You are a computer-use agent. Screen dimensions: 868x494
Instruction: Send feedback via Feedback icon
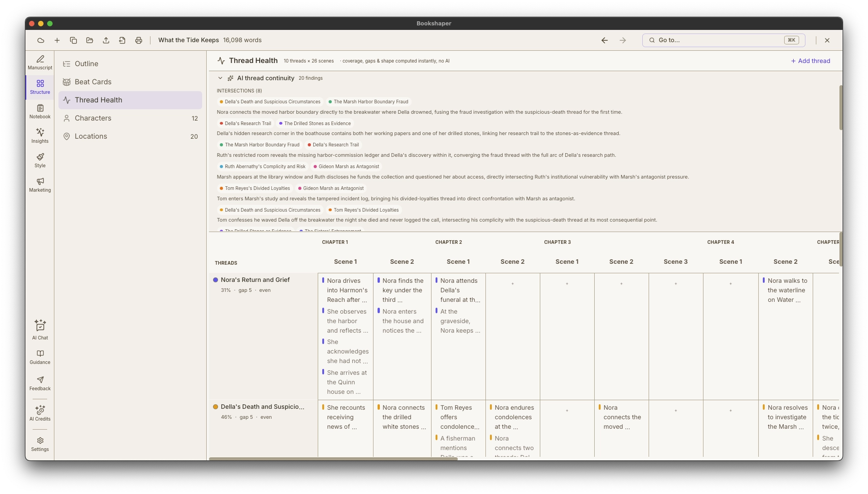(40, 383)
